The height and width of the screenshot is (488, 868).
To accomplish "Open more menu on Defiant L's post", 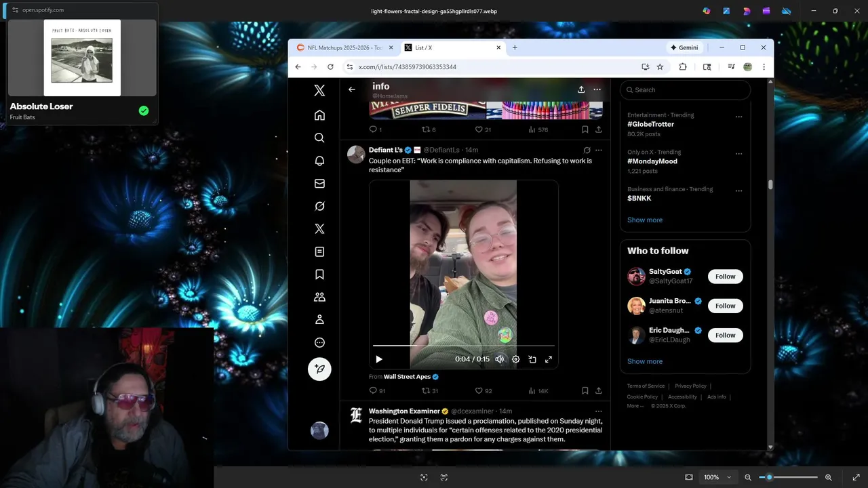I will [598, 150].
